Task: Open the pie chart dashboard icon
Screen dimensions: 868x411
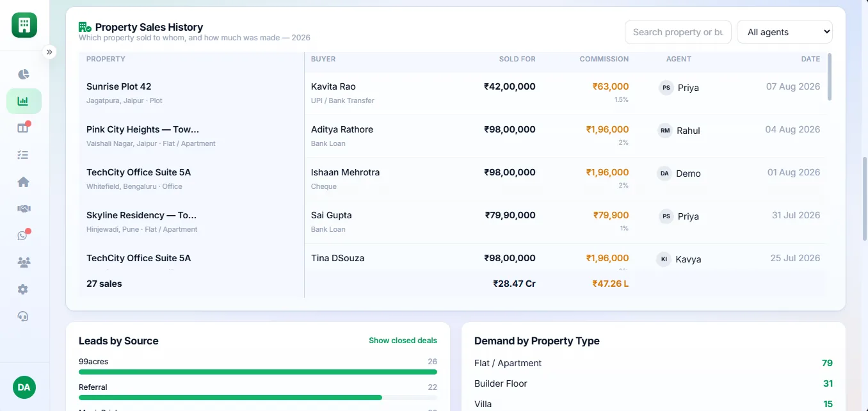Action: 24,74
